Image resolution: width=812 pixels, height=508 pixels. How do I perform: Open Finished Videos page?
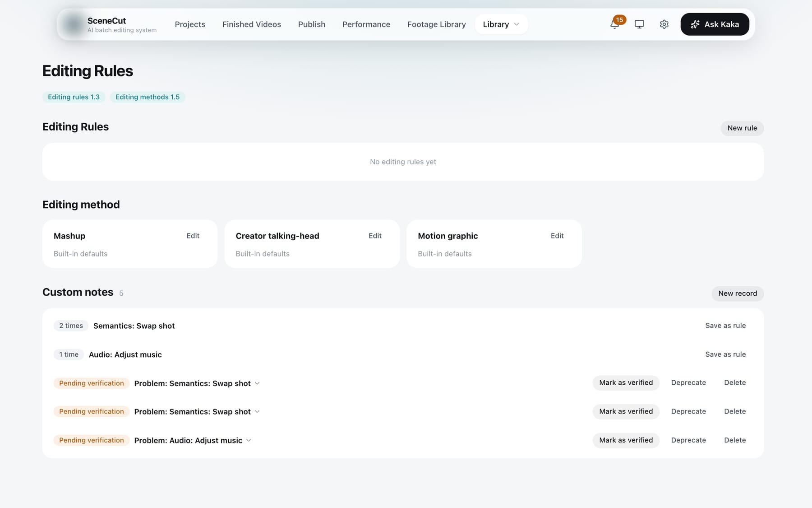click(x=252, y=24)
